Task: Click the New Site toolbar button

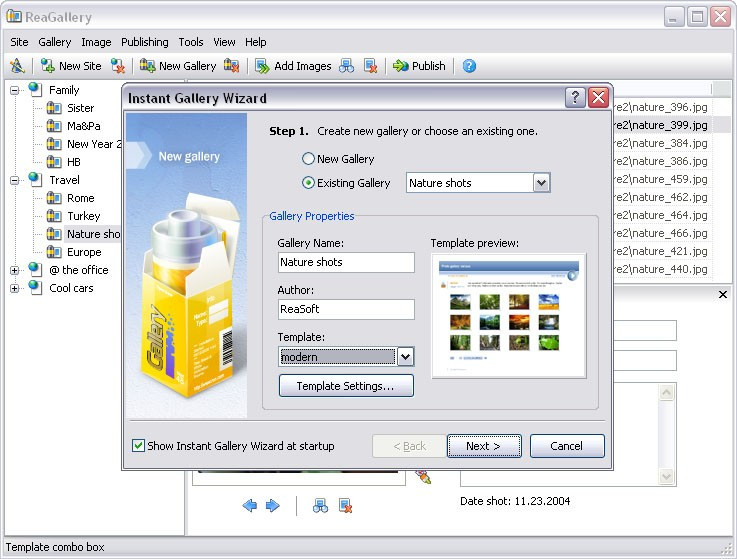Action: (71, 66)
